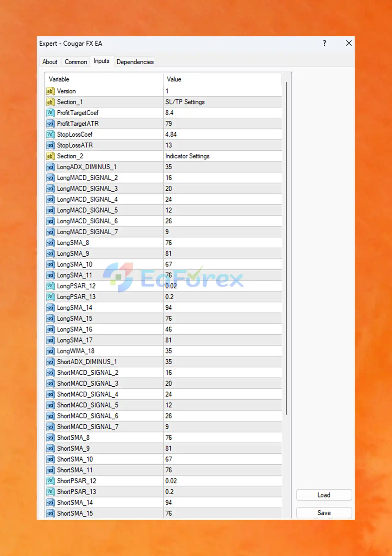This screenshot has height=556, width=392.
Task: Edit the ProfitTargetCoef value 8.4
Action: pos(223,113)
